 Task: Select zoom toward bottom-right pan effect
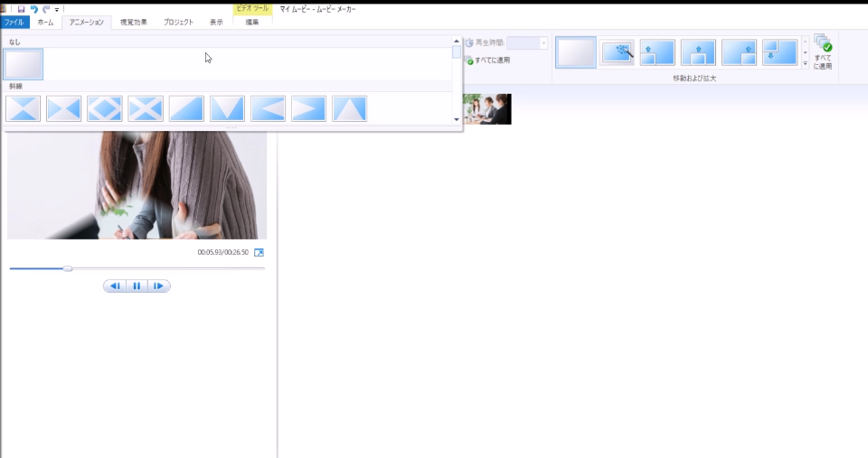pos(739,52)
